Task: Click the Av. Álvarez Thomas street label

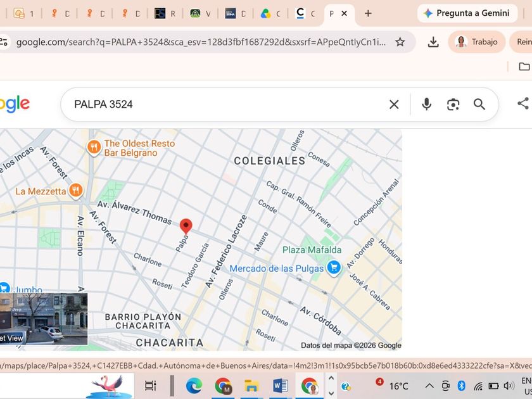Action: coord(135,212)
